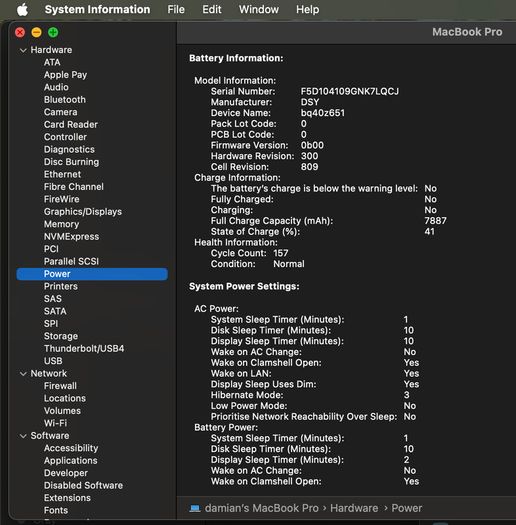This screenshot has width=516, height=525.
Task: Click the serial number F5D104109GNK7LQCJ
Action: 350,91
